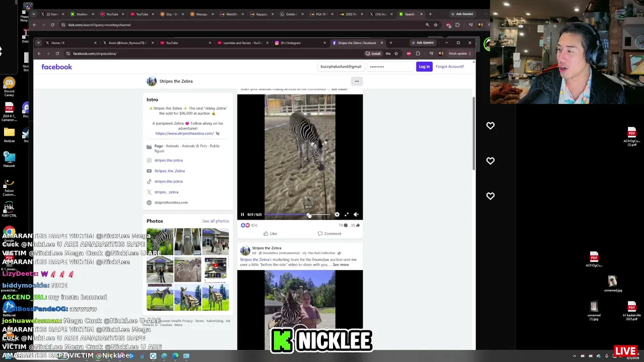Switch to the Etsy tab in the back window

click(x=172, y=14)
